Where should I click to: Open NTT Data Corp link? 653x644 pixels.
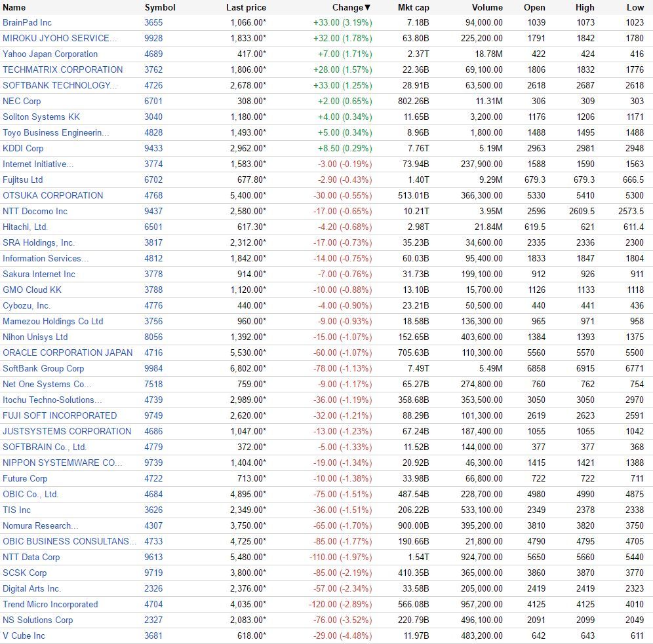tap(31, 558)
